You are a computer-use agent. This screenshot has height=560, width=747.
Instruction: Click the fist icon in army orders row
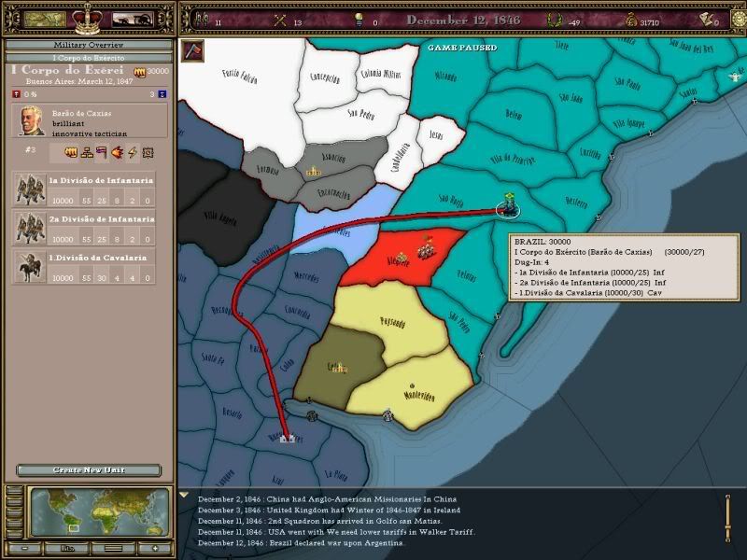click(70, 153)
